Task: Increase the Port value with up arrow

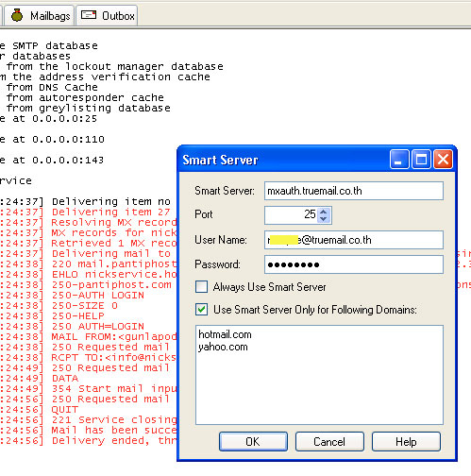Action: click(x=324, y=212)
